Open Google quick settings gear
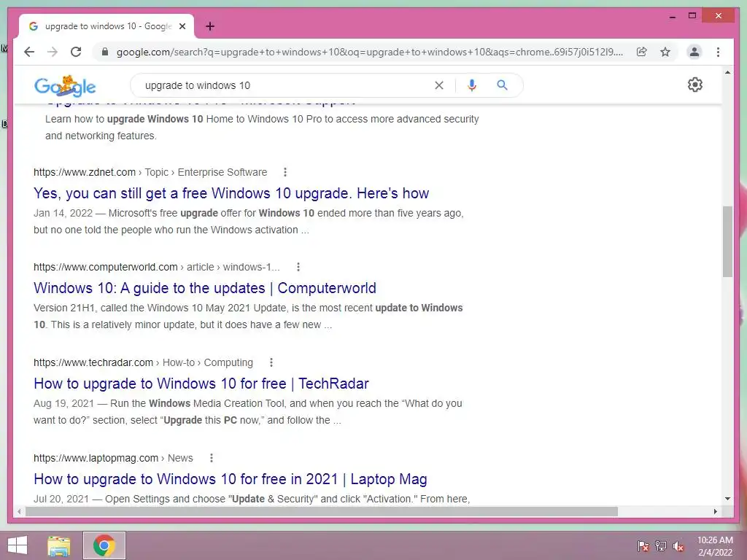Viewport: 747px width, 560px height. point(695,85)
